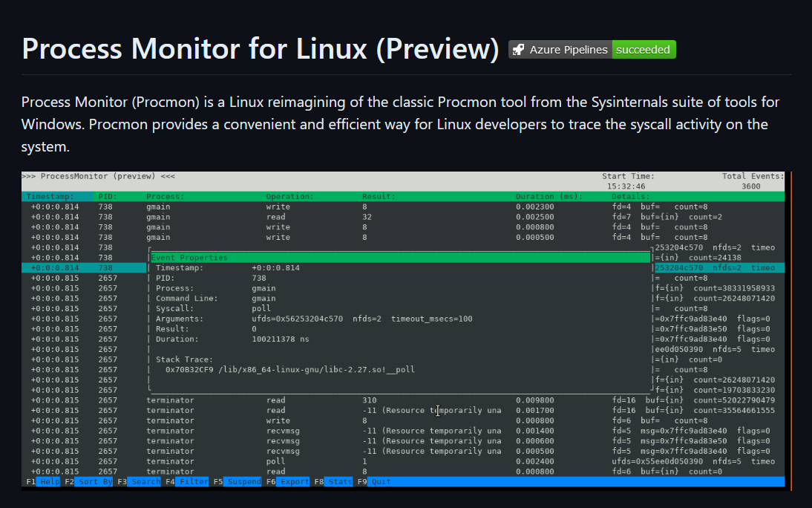Click the terminator read row with result 310
This screenshot has height=508, width=812.
(403, 400)
